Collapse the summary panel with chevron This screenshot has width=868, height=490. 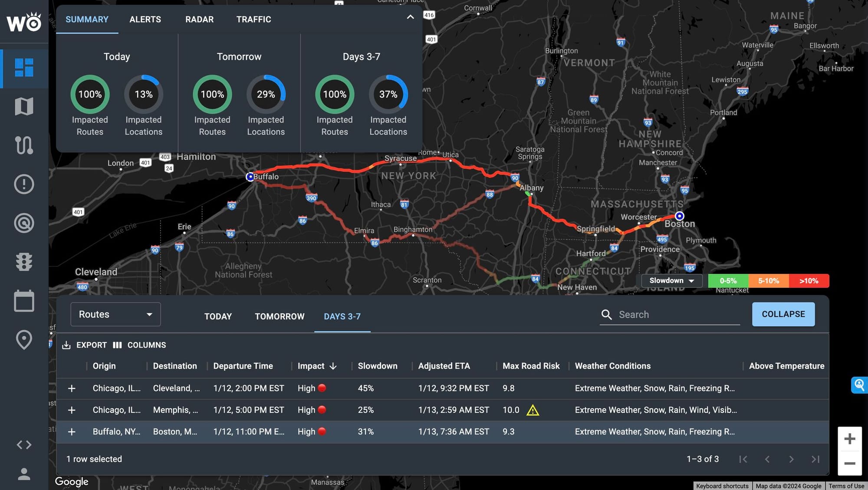pyautogui.click(x=410, y=17)
